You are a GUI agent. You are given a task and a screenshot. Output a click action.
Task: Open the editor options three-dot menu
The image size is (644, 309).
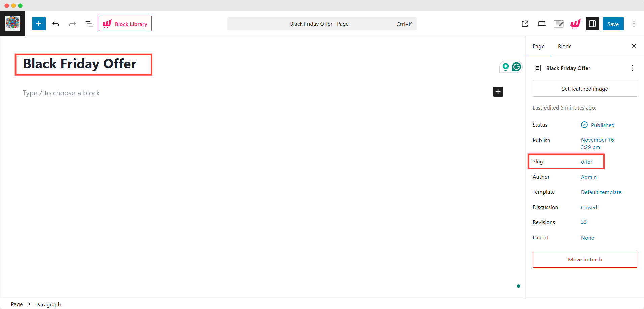click(x=634, y=24)
